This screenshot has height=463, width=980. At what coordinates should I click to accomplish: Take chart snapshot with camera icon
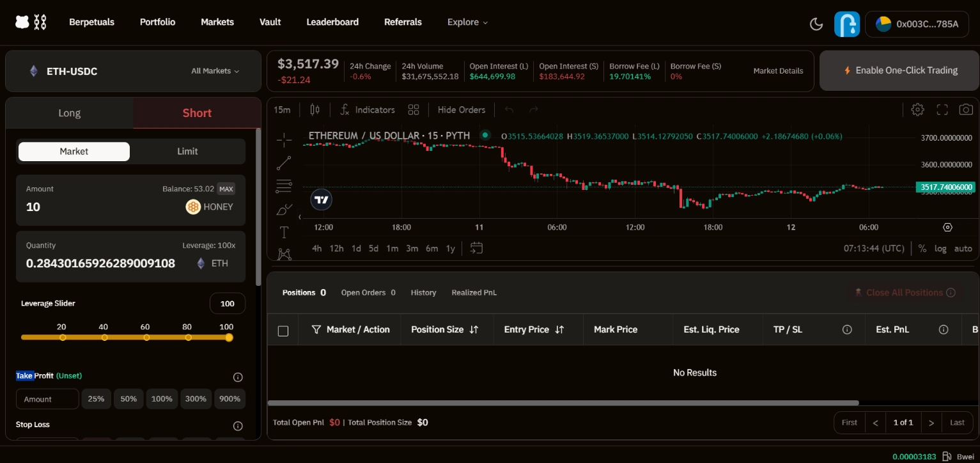tap(966, 109)
